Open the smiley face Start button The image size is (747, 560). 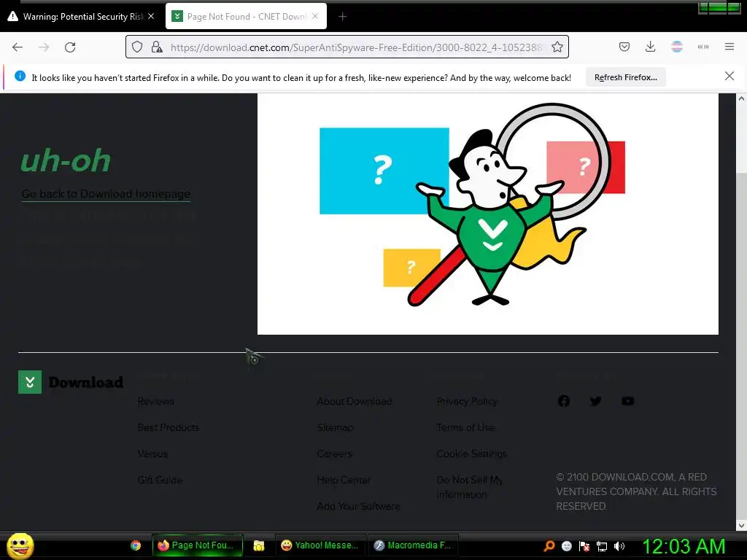coord(20,545)
